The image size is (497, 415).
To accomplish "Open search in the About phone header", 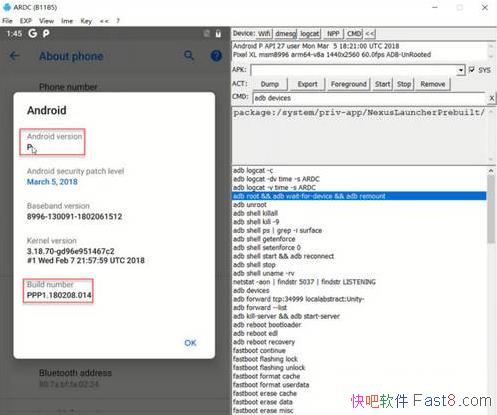I will point(189,55).
